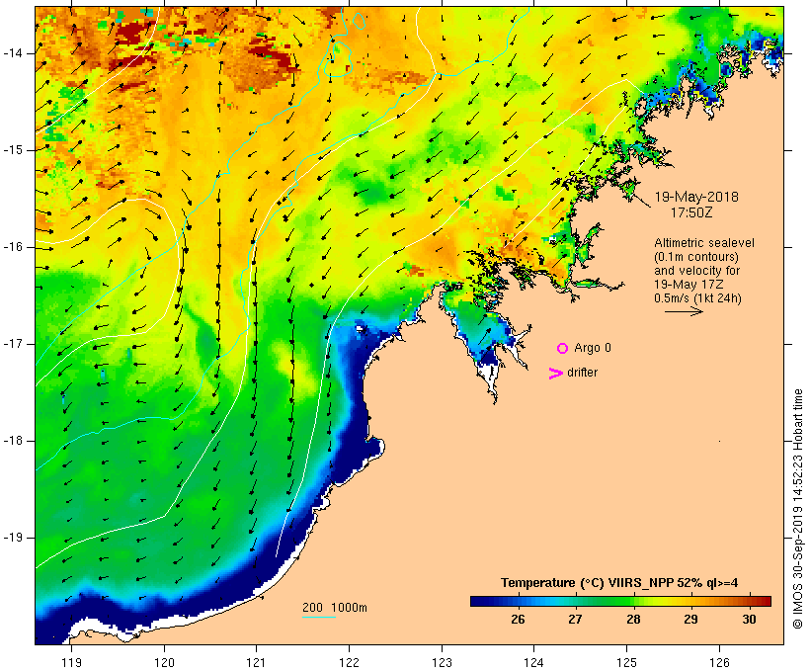The width and height of the screenshot is (810, 672).
Task: Click colorbar tick label '29'
Action: (691, 620)
